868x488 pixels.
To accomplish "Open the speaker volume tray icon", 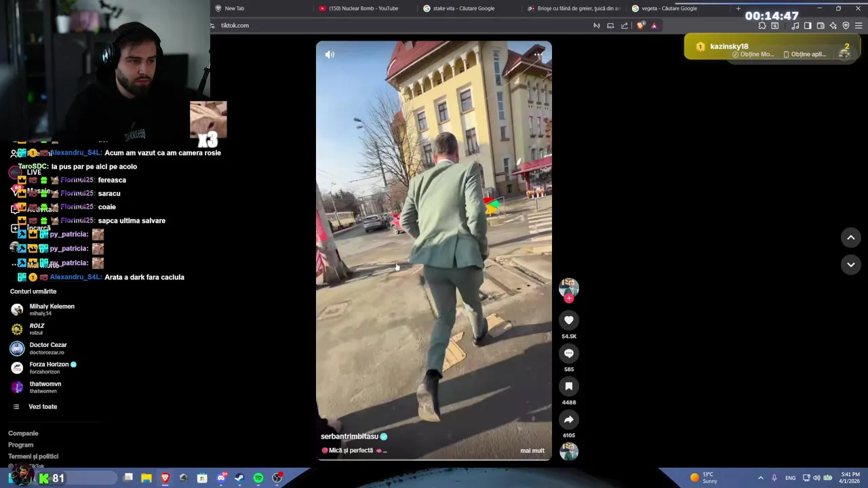I will pos(816,478).
